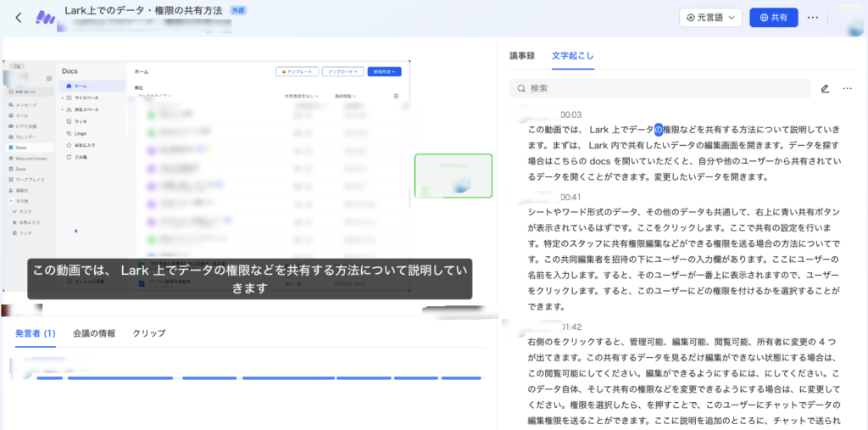Open the 会議の情報 tab
The height and width of the screenshot is (430, 868).
tap(94, 333)
